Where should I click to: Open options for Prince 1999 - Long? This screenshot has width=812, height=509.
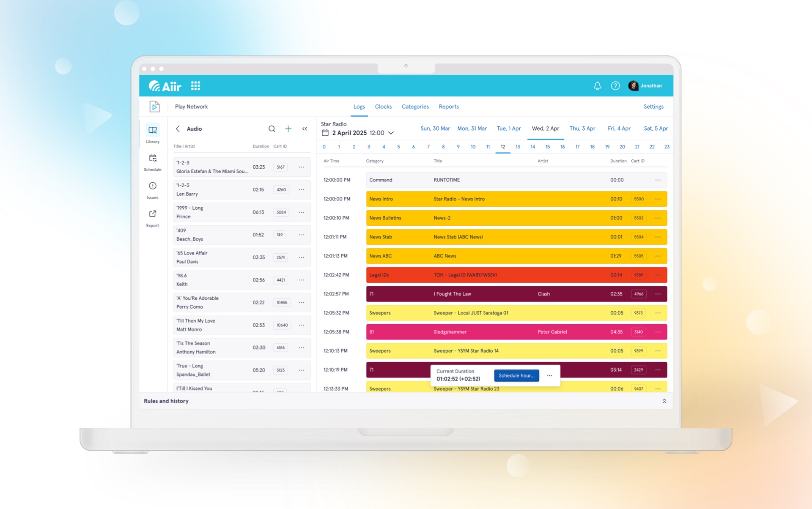click(x=302, y=212)
